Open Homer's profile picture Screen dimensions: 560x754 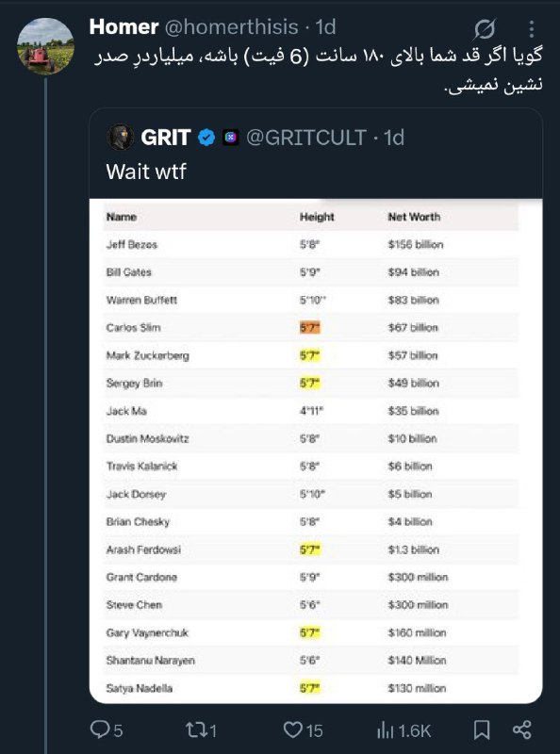pyautogui.click(x=45, y=46)
